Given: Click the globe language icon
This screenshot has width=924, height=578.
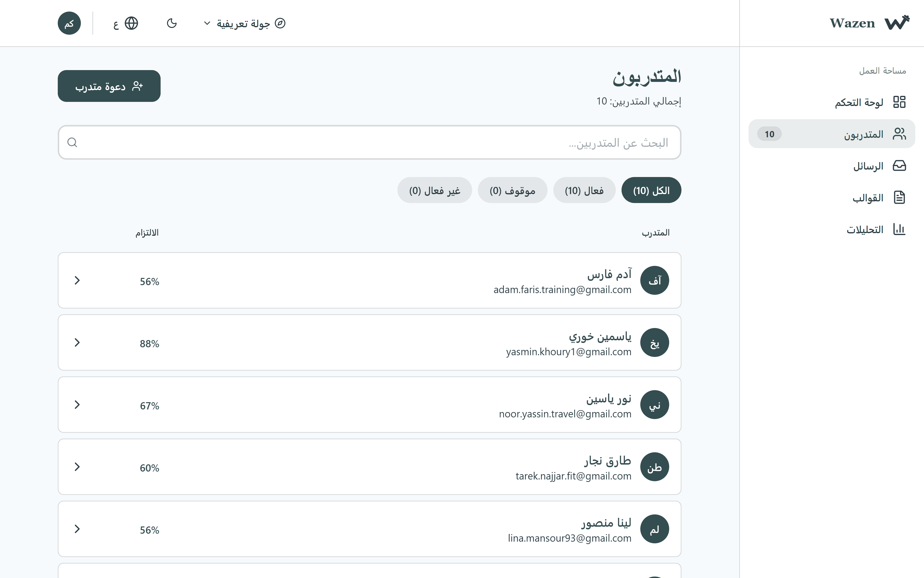Looking at the screenshot, I should 131,23.
